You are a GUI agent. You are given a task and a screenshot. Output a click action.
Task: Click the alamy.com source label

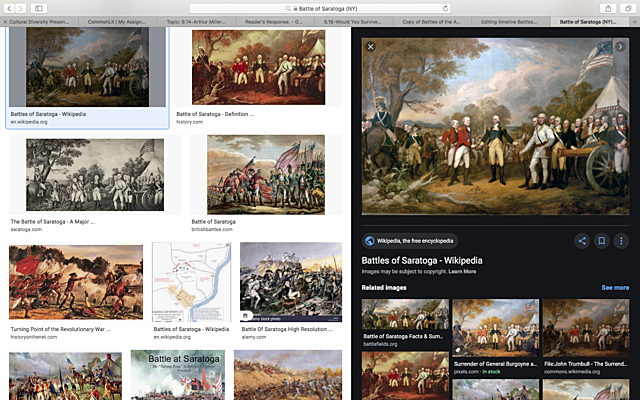(x=253, y=337)
